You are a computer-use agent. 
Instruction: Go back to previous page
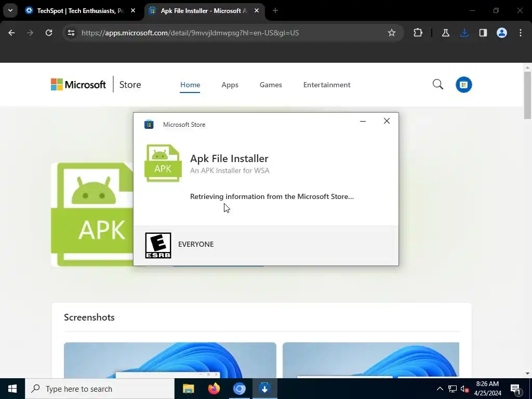pyautogui.click(x=11, y=33)
